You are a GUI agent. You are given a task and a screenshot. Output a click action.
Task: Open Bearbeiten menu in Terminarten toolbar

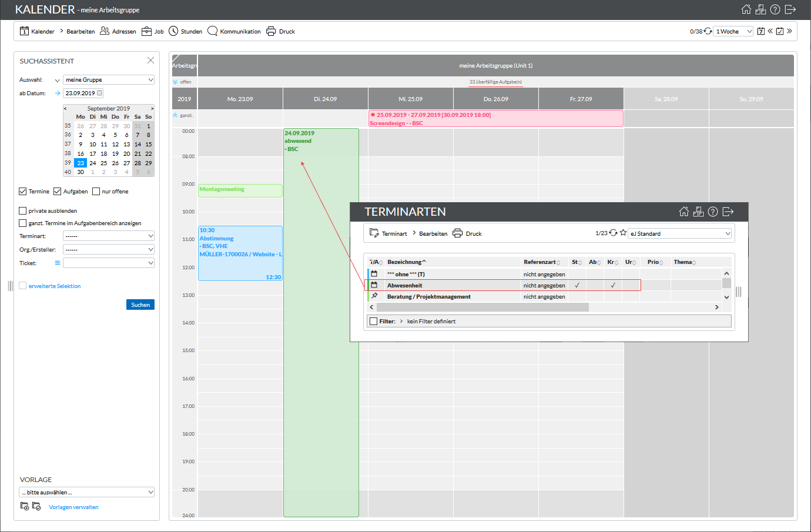point(433,233)
